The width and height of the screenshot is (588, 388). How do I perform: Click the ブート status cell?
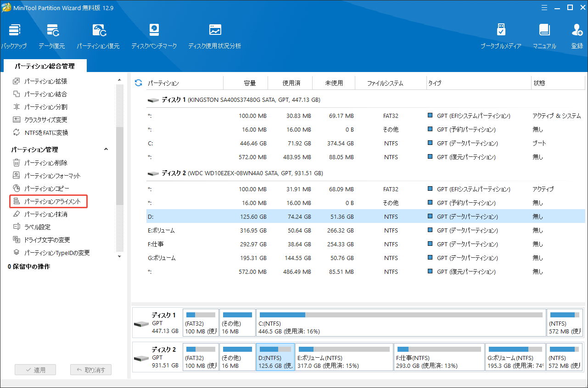coord(539,143)
